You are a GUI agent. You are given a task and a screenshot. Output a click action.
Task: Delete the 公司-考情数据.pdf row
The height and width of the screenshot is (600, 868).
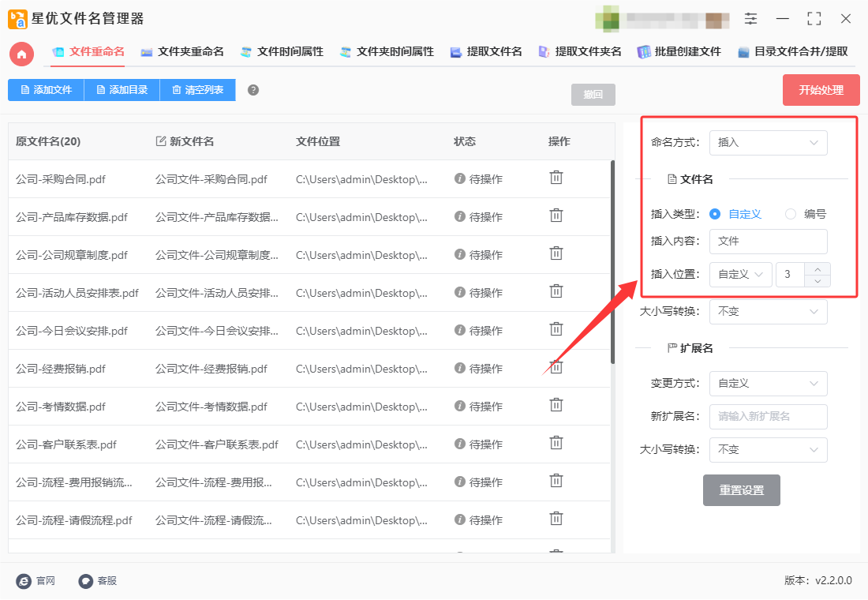click(x=556, y=405)
